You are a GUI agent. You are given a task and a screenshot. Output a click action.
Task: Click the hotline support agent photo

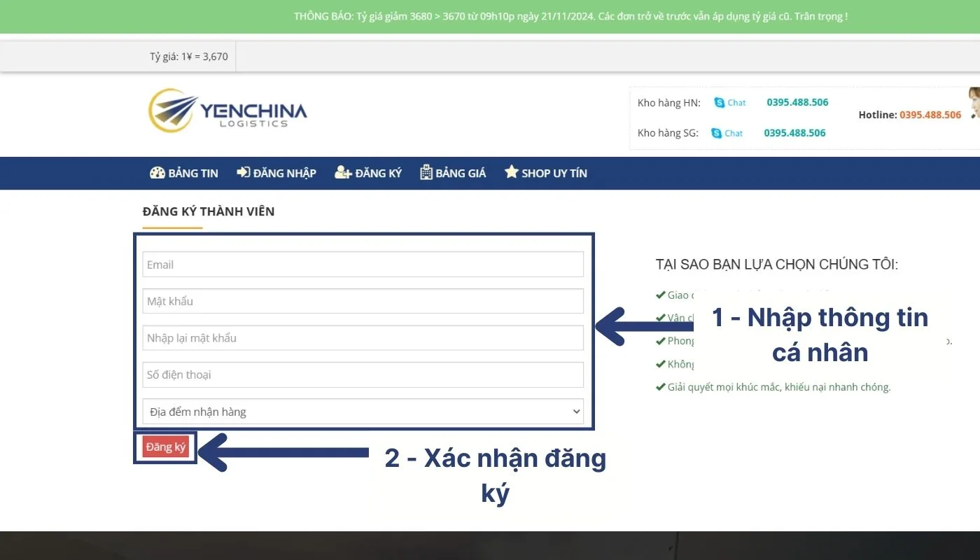click(x=974, y=104)
